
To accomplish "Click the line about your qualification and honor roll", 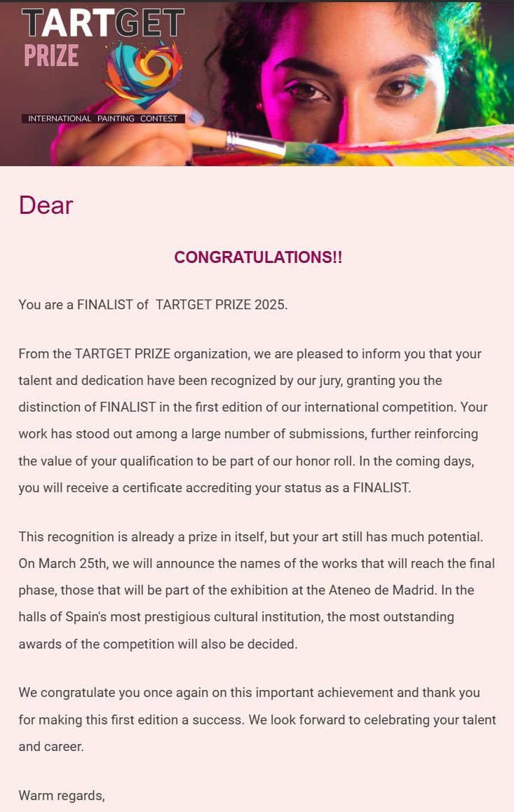I will pyautogui.click(x=246, y=461).
